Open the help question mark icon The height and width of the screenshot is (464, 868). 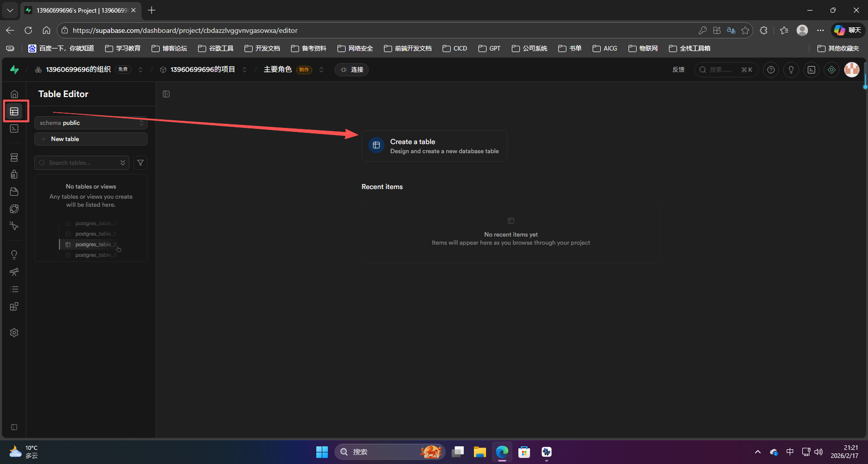tap(771, 70)
